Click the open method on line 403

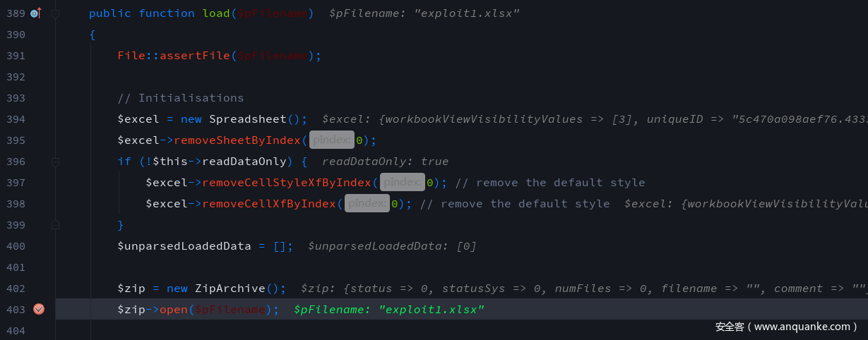(174, 310)
